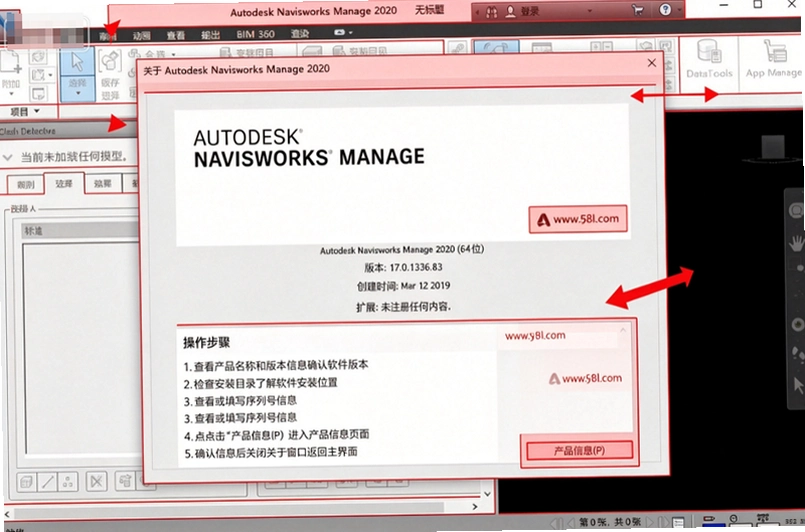Click the Help question mark icon
Viewport: 805px width, 532px height.
pos(665,9)
